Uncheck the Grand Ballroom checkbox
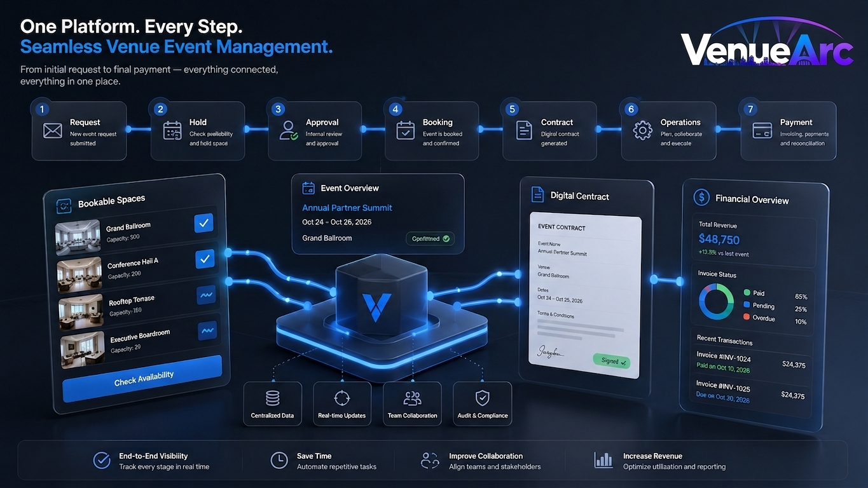 coord(204,223)
